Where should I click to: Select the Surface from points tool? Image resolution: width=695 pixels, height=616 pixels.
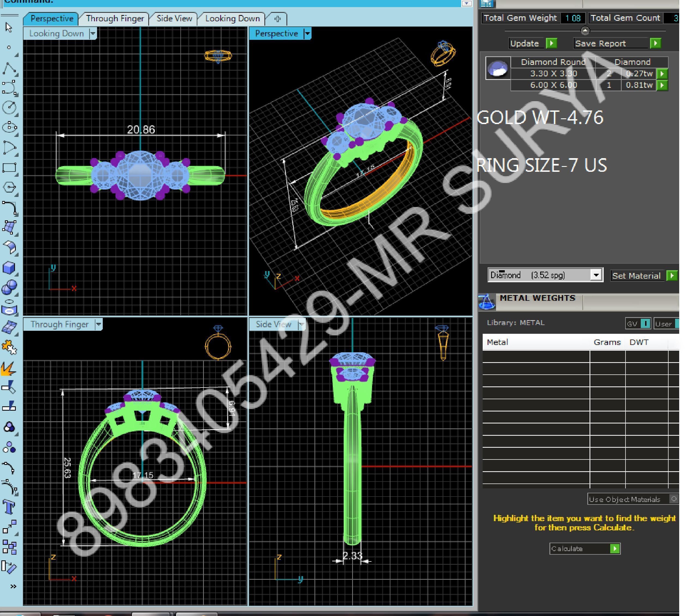tap(9, 227)
